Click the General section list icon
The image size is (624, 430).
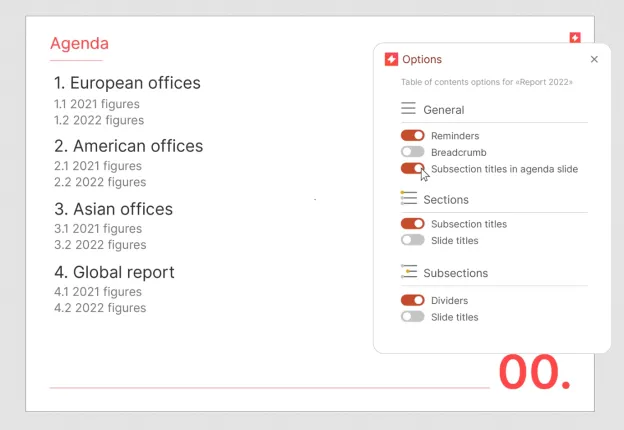(408, 108)
